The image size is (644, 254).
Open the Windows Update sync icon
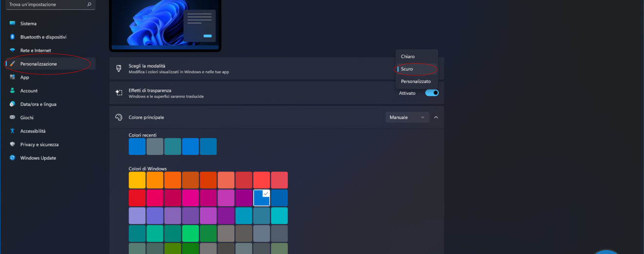pyautogui.click(x=12, y=158)
